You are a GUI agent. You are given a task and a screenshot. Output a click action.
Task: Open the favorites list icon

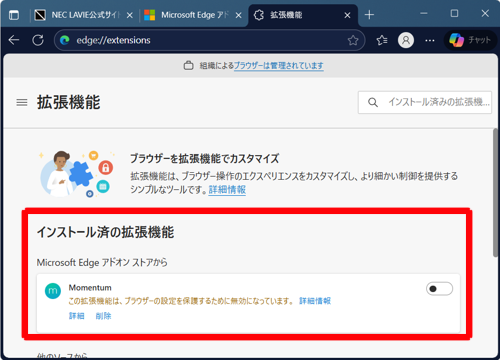[382, 40]
